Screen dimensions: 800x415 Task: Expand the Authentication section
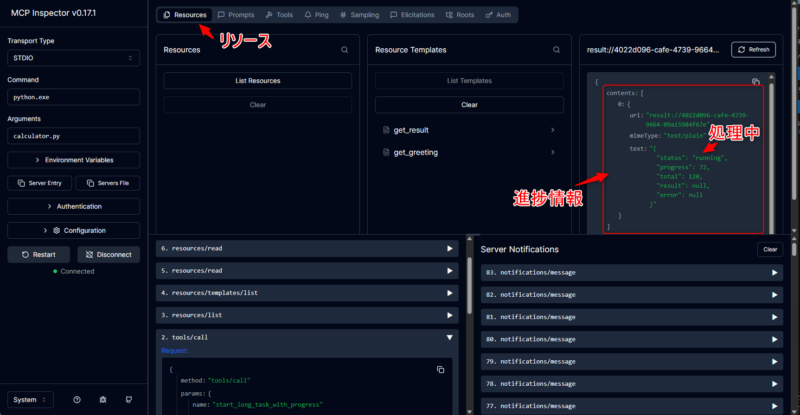point(74,206)
